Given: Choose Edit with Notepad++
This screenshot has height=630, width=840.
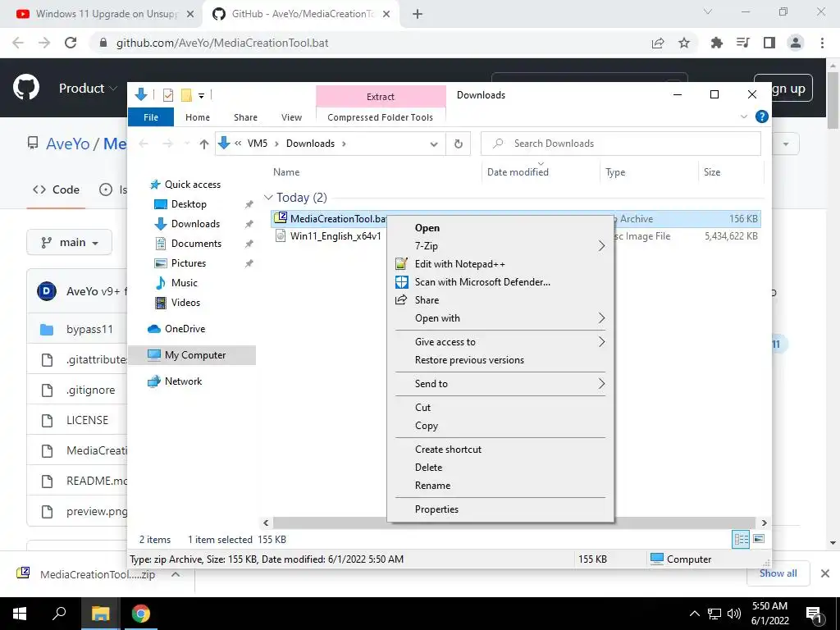Looking at the screenshot, I should (x=500, y=264).
